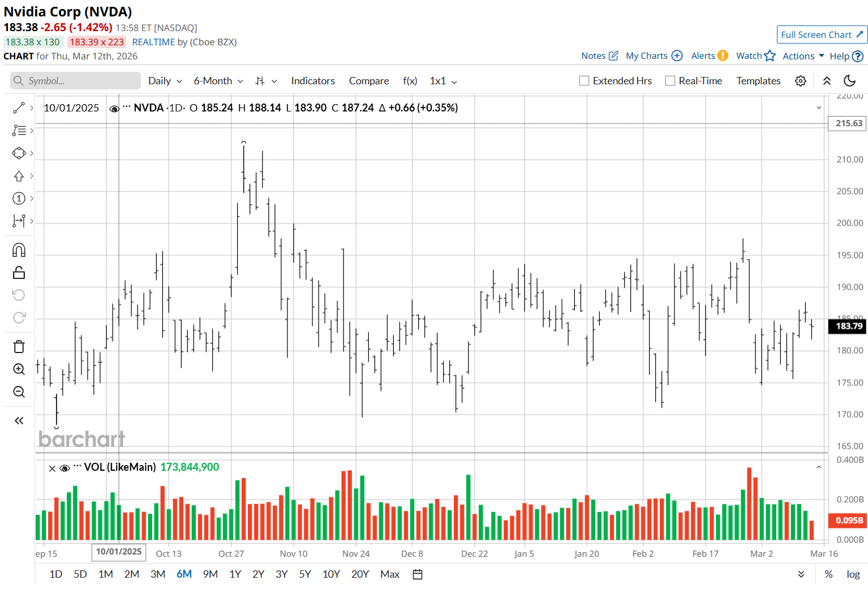Delete drawings with the trash icon

click(19, 346)
